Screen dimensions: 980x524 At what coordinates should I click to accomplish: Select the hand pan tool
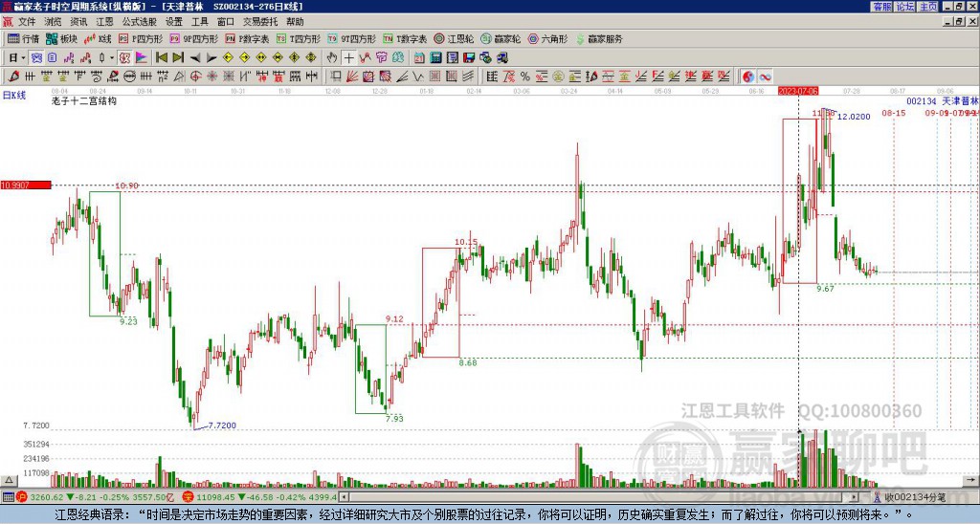coord(332,58)
